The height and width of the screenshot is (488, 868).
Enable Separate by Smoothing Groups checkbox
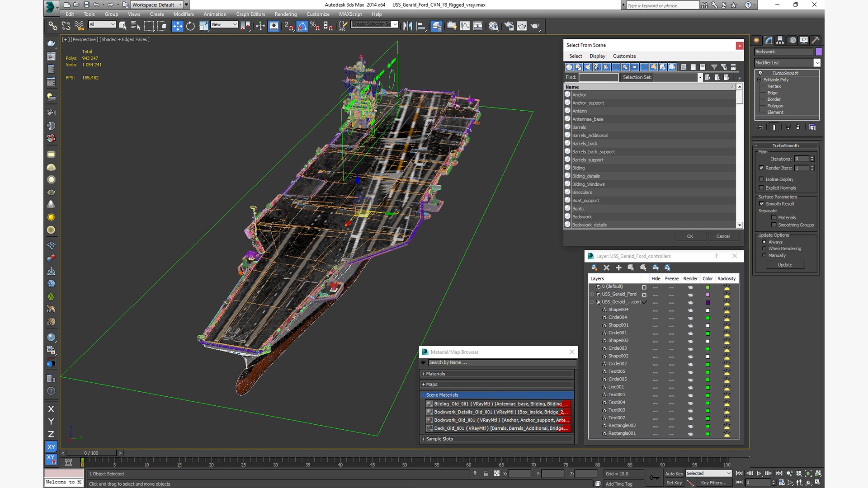coord(774,225)
